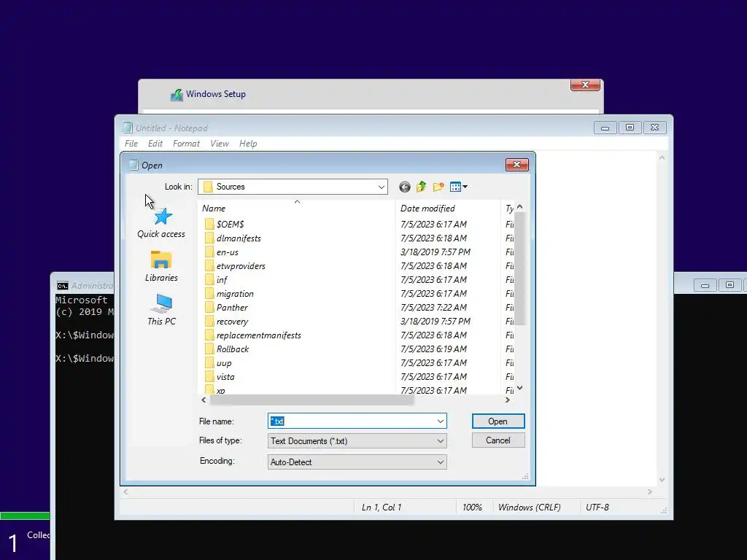
Task: Click the etwproviders folder icon
Action: pyautogui.click(x=209, y=265)
